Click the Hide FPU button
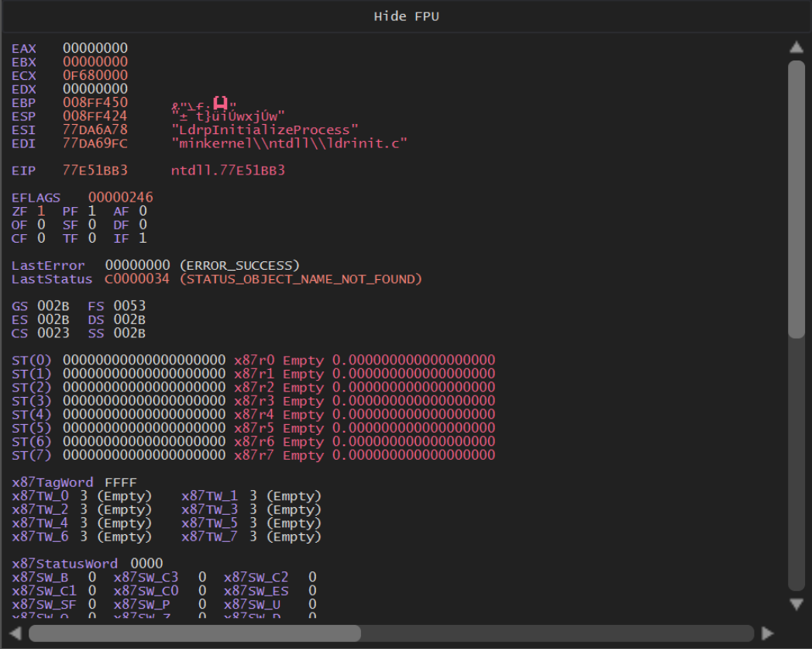 tap(406, 16)
